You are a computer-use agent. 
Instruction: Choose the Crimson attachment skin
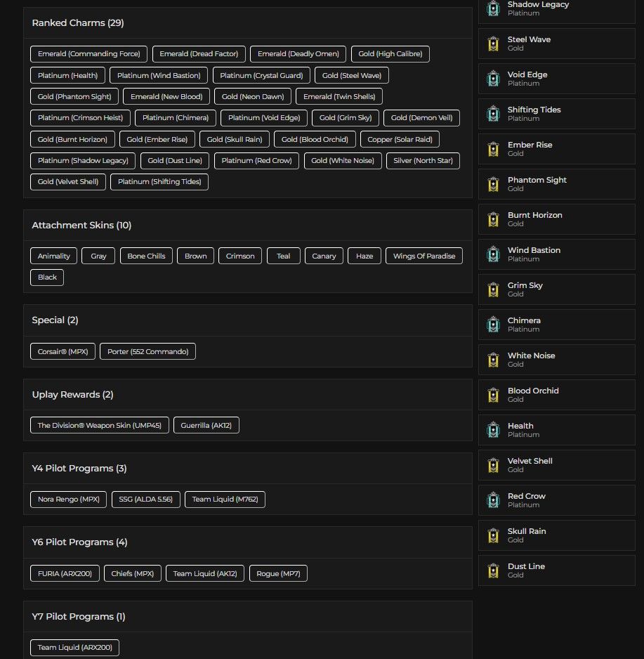[240, 256]
